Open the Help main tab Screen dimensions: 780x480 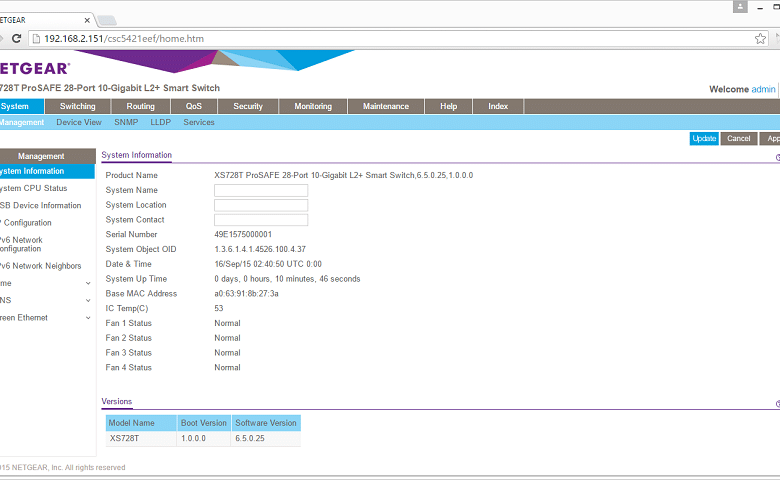tap(448, 106)
